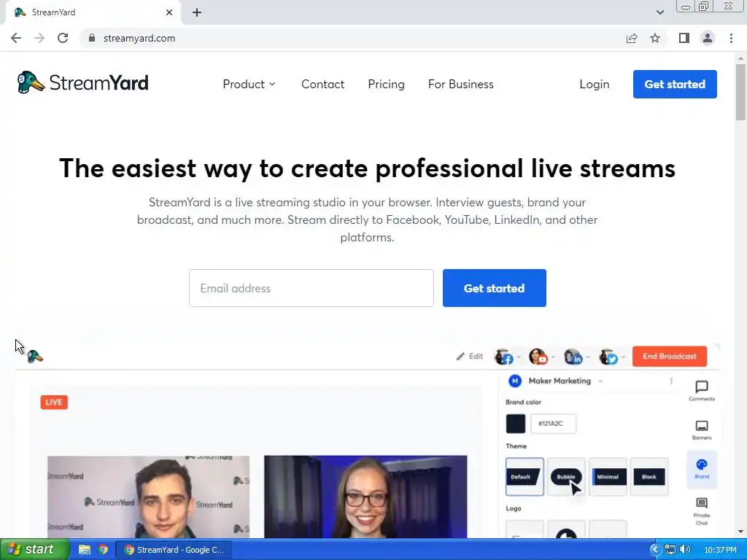Expand hidden tray icons arrow
747x560 pixels.
tap(655, 550)
